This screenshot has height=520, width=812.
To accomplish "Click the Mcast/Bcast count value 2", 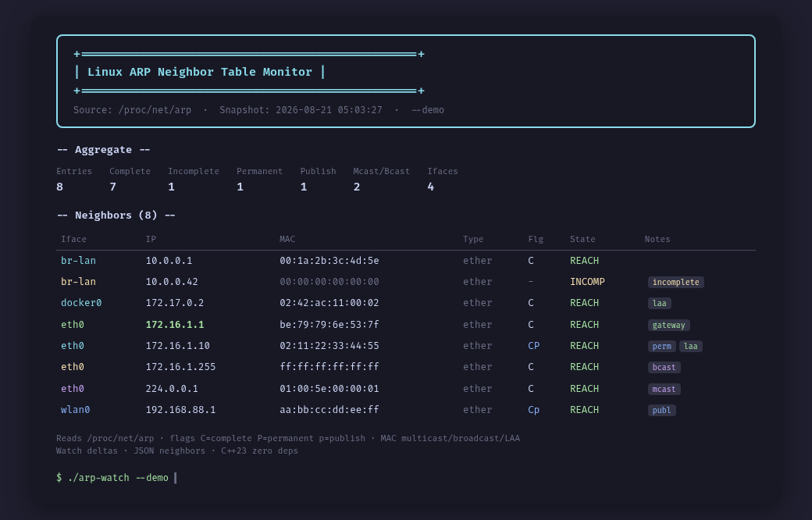I will tap(357, 187).
